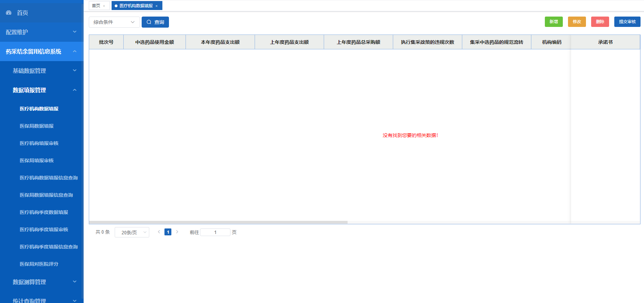The width and height of the screenshot is (644, 303).
Task: Open 医疗机构季度填报信息查询 menu item
Action: pyautogui.click(x=49, y=247)
